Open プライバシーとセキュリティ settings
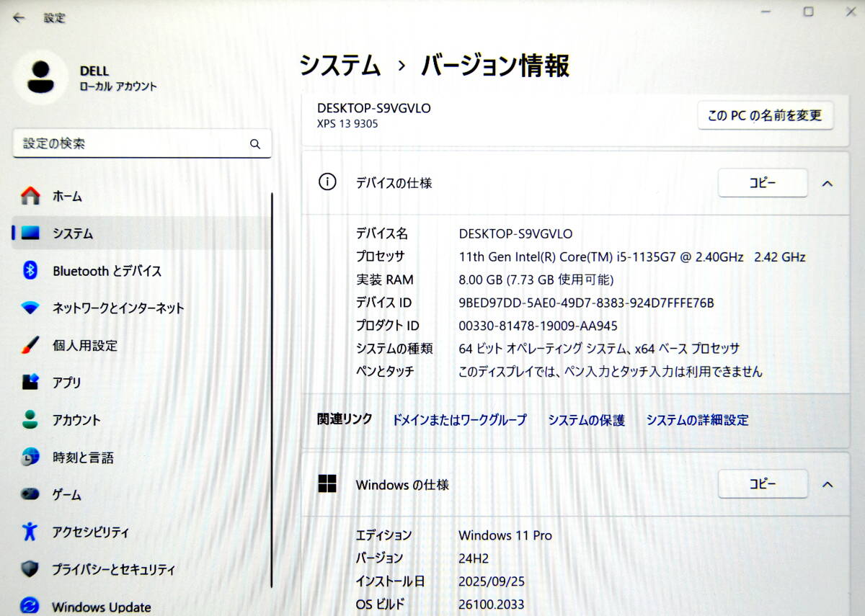This screenshot has height=616, width=865. 141,569
